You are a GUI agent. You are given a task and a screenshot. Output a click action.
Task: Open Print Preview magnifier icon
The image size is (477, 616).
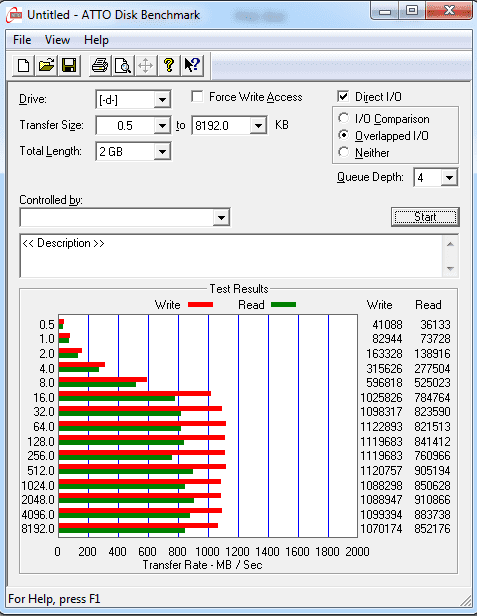click(x=123, y=65)
